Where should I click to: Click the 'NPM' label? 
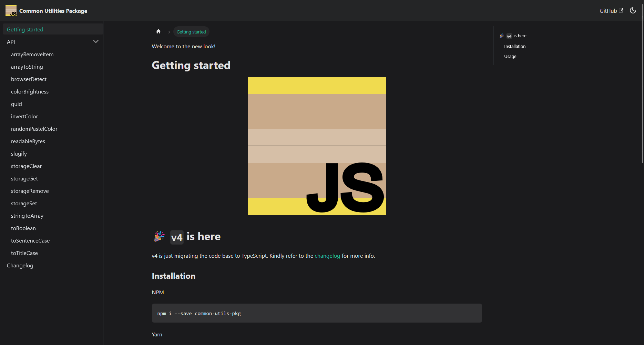tap(158, 292)
